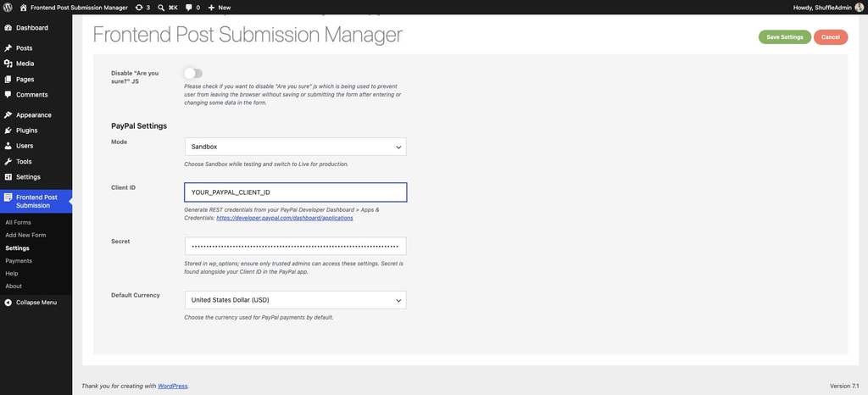Open the PayPal Mode dropdown set to Sandbox
Screen dimensions: 868x395
click(x=295, y=147)
